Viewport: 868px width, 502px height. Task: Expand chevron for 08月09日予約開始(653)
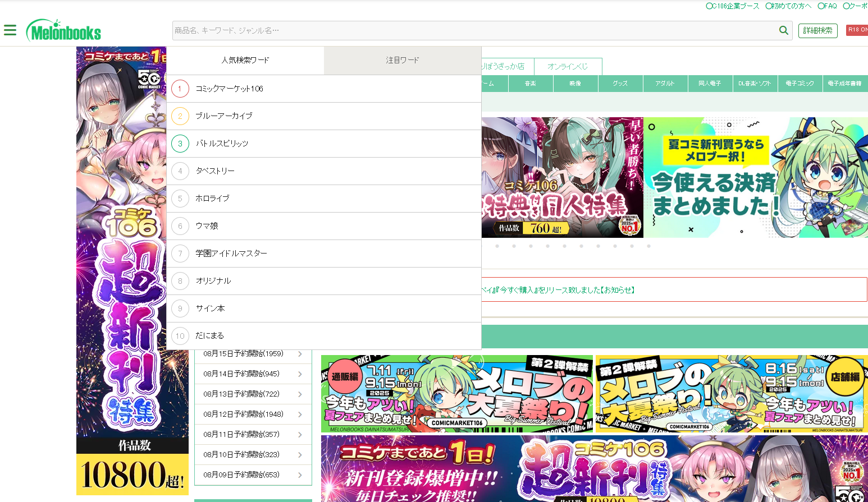tap(300, 475)
